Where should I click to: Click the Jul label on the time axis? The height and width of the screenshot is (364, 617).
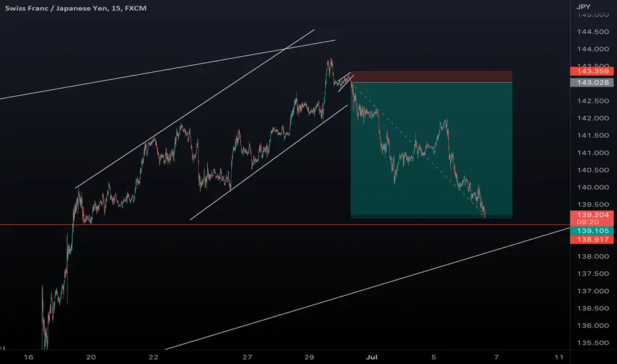(x=371, y=357)
